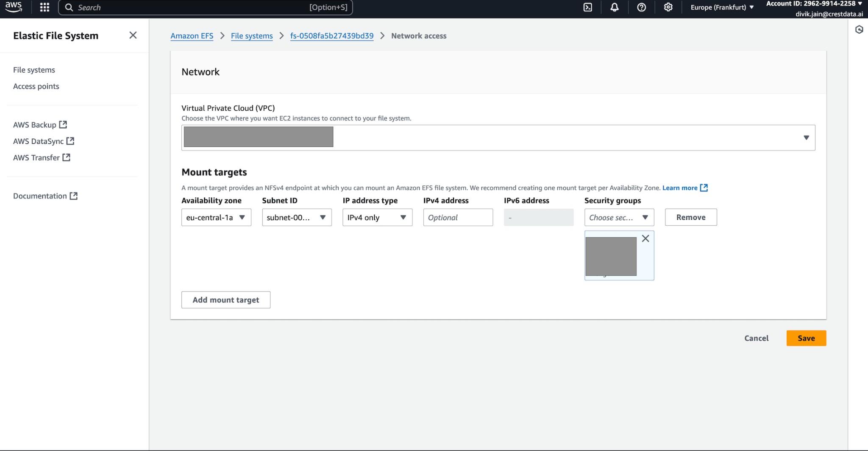Screen dimensions: 868x451
Task: Open Documentation external link
Action: [45, 196]
